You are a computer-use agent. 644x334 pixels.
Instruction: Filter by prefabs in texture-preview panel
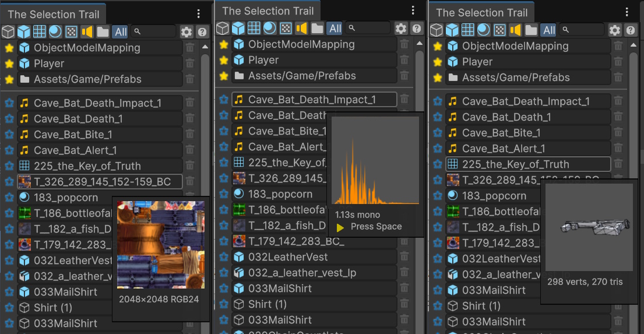click(x=24, y=31)
